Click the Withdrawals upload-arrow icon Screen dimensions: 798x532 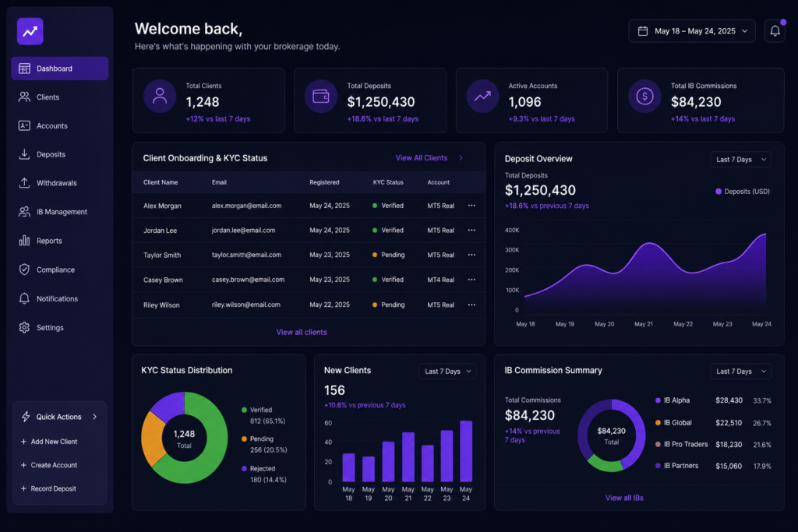24,182
